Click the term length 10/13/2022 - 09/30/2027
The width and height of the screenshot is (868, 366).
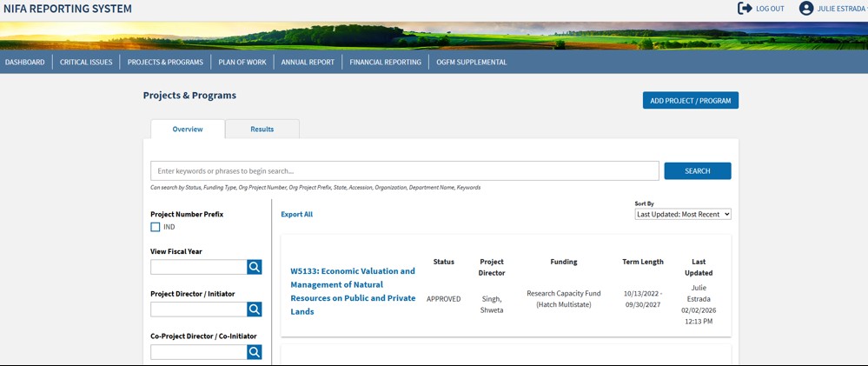click(x=643, y=299)
